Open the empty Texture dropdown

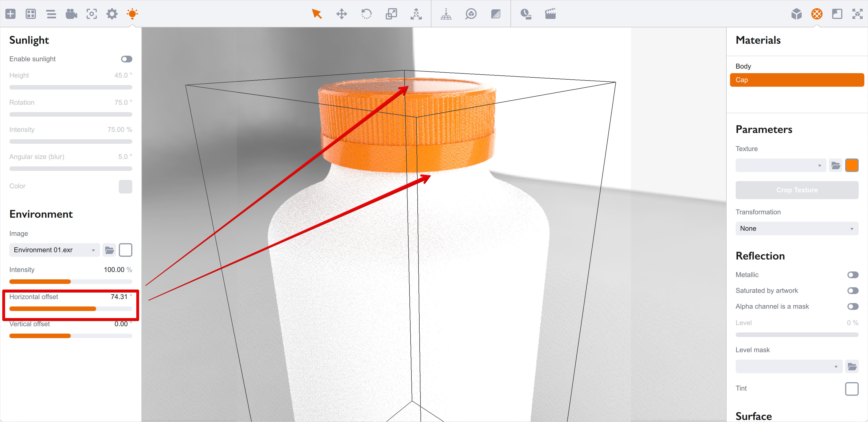(x=781, y=165)
